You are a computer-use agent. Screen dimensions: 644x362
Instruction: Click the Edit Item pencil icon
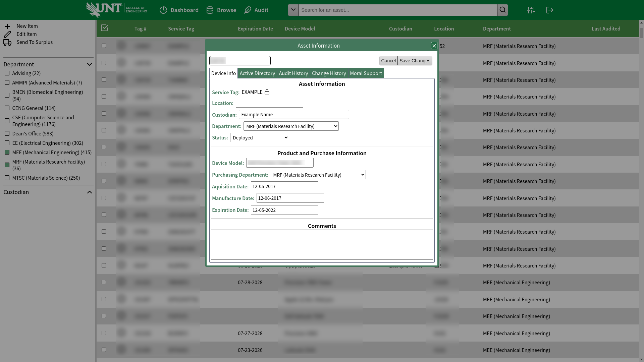[7, 34]
